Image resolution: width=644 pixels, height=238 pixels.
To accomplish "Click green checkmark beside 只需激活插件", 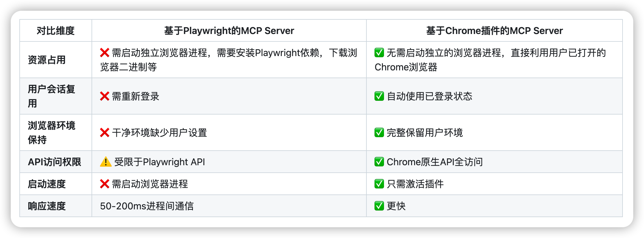I will (379, 184).
